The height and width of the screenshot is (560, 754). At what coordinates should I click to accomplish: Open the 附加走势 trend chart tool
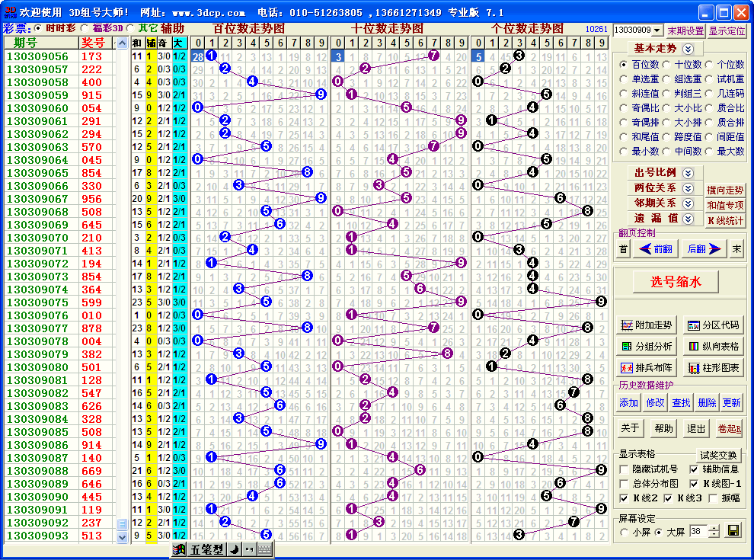tap(647, 325)
